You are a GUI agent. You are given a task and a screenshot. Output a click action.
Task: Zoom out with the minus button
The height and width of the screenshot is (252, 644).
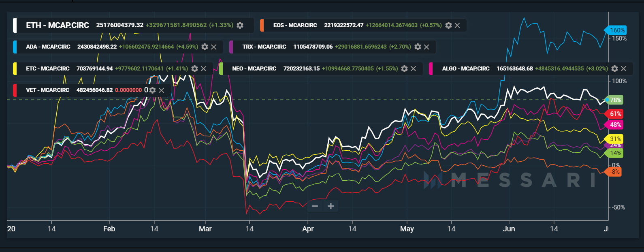click(x=315, y=206)
